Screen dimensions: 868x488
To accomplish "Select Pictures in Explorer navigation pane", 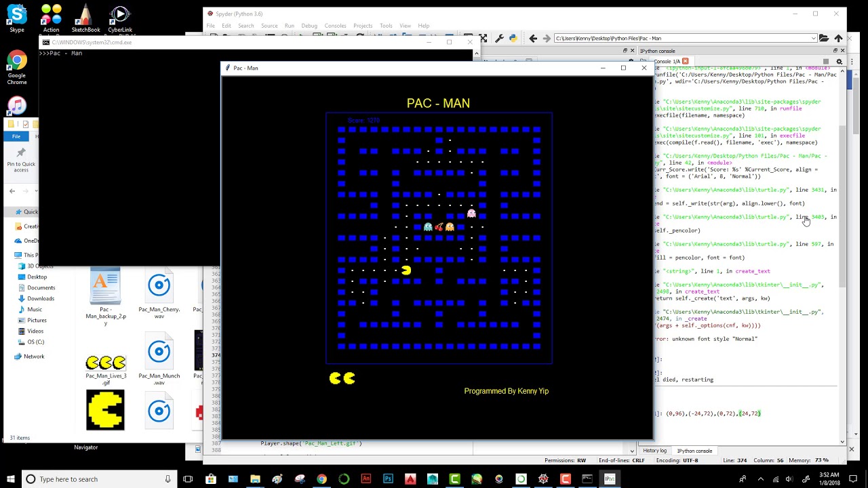I will click(x=37, y=320).
